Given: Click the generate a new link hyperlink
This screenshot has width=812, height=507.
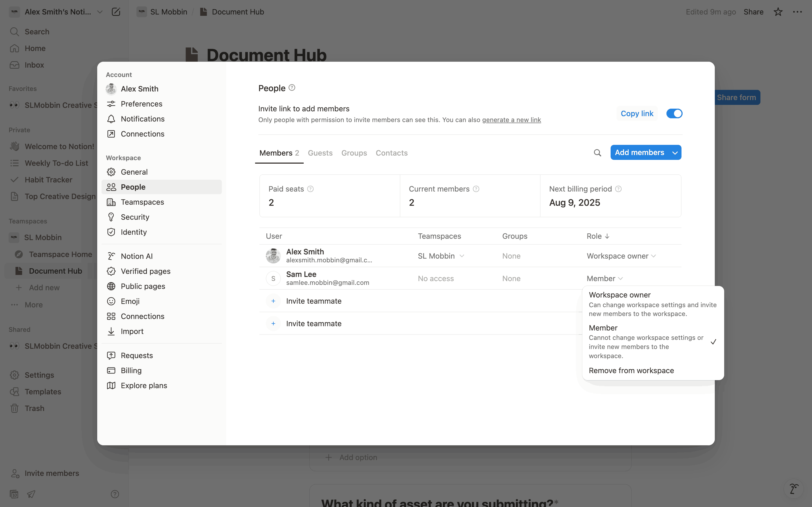Looking at the screenshot, I should point(511,120).
